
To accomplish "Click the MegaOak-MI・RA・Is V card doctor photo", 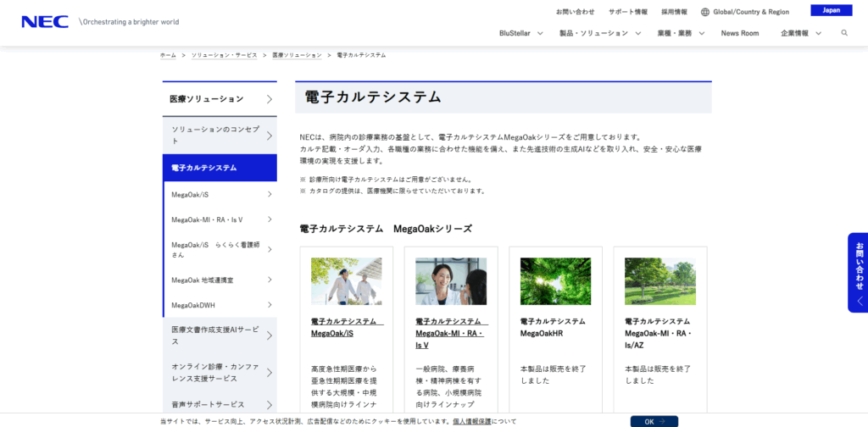I will click(x=451, y=281).
